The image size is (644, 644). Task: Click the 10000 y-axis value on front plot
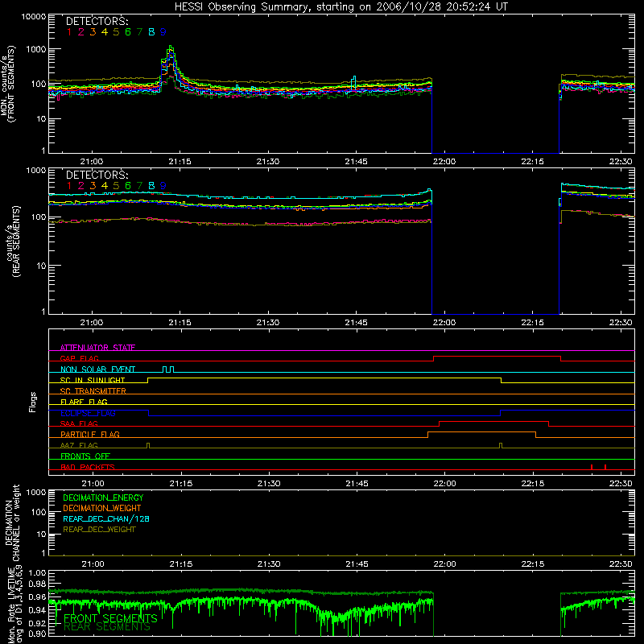34,16
